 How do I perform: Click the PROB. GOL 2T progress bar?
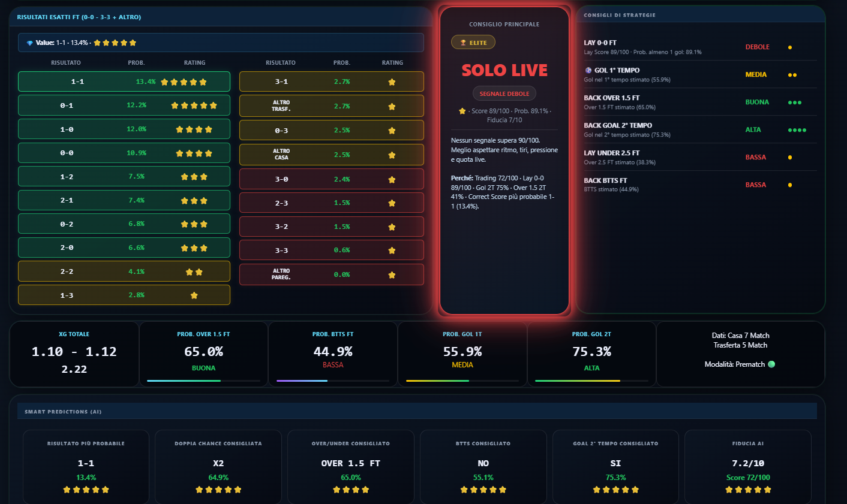[591, 381]
